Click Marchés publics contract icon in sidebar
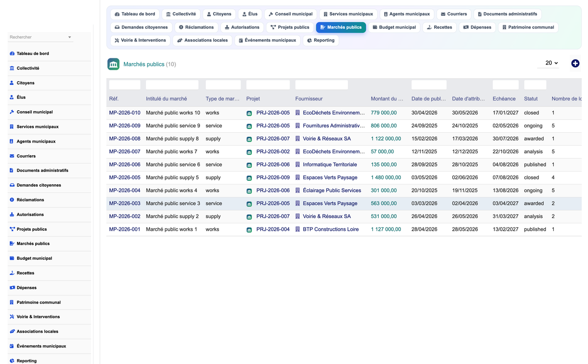This screenshot has width=588, height=364. coord(12,243)
